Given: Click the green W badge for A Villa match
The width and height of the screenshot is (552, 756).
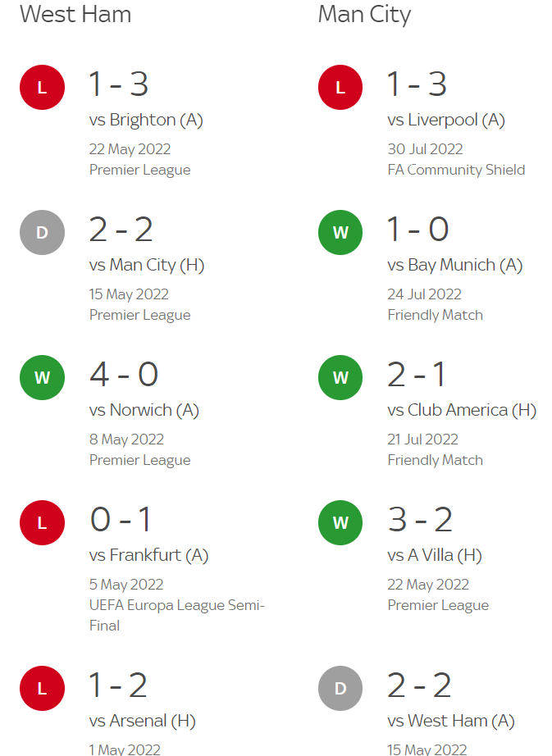Looking at the screenshot, I should coord(340,522).
